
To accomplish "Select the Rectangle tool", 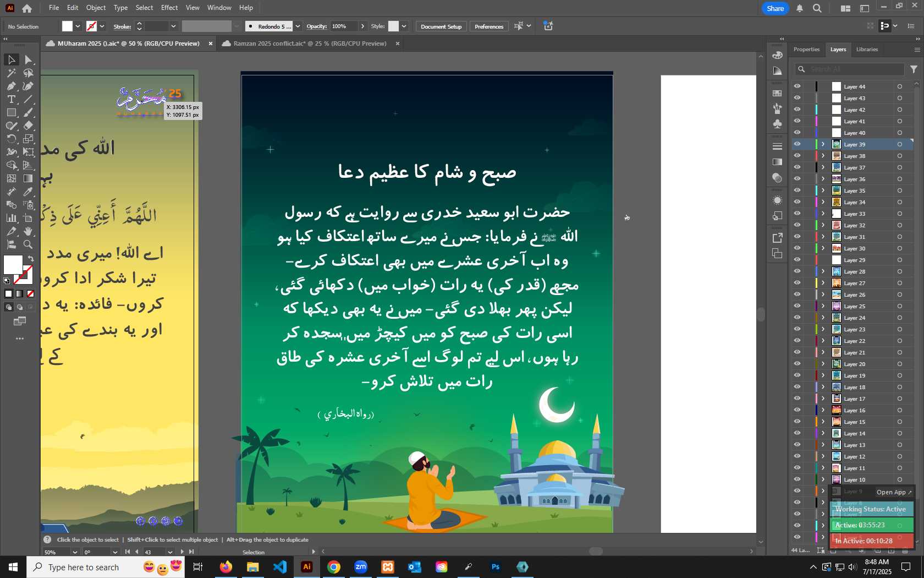I will [11, 112].
